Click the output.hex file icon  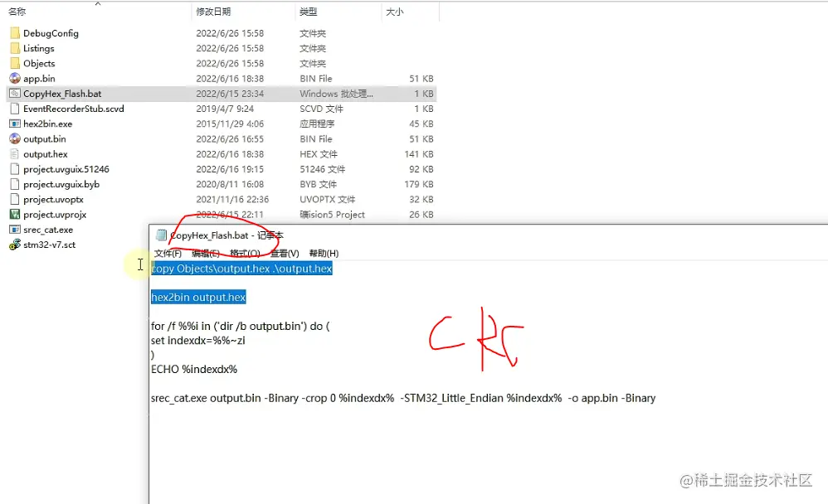[x=15, y=154]
